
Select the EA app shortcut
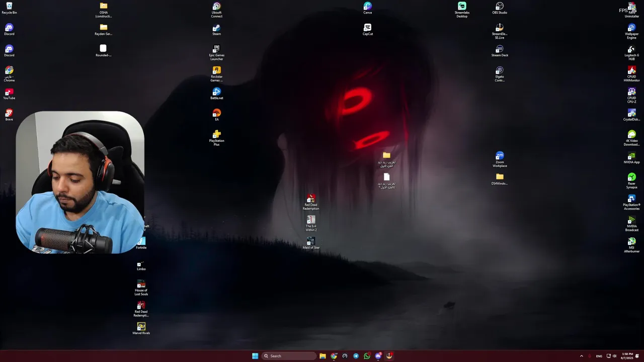pos(216,115)
